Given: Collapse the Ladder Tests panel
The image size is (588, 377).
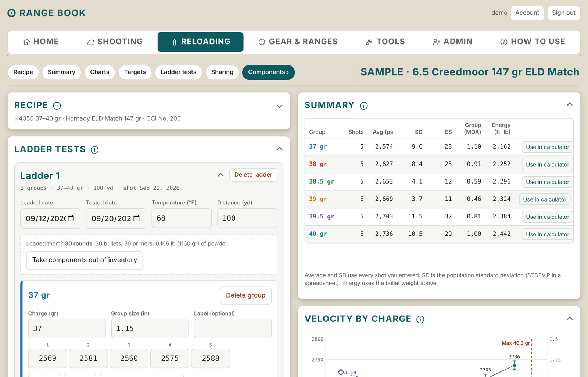Looking at the screenshot, I should pyautogui.click(x=279, y=149).
